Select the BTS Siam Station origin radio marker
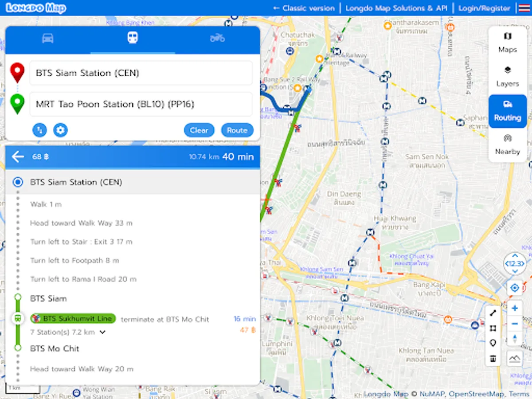Image resolution: width=532 pixels, height=399 pixels. [x=18, y=182]
